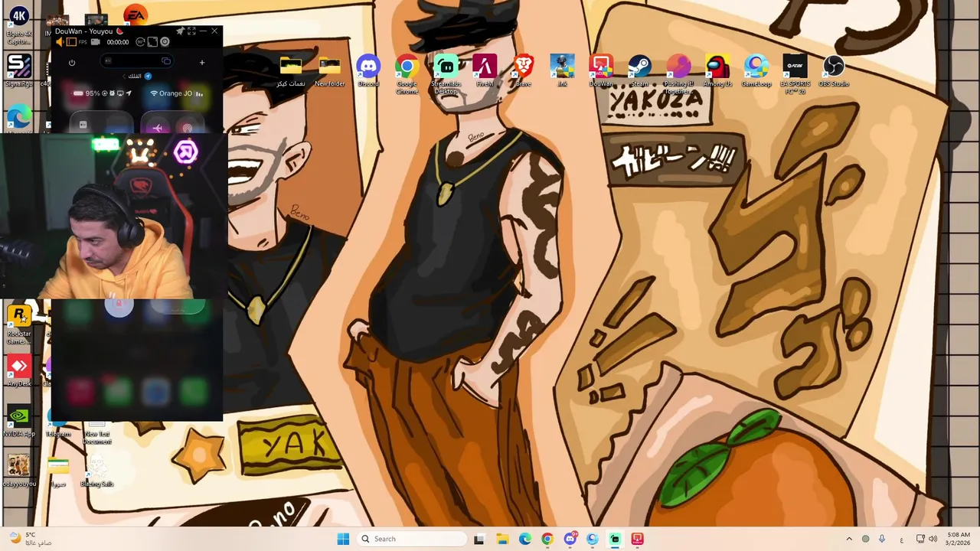Open Streamlabs from the taskbar
This screenshot has width=980, height=551.
click(x=615, y=539)
